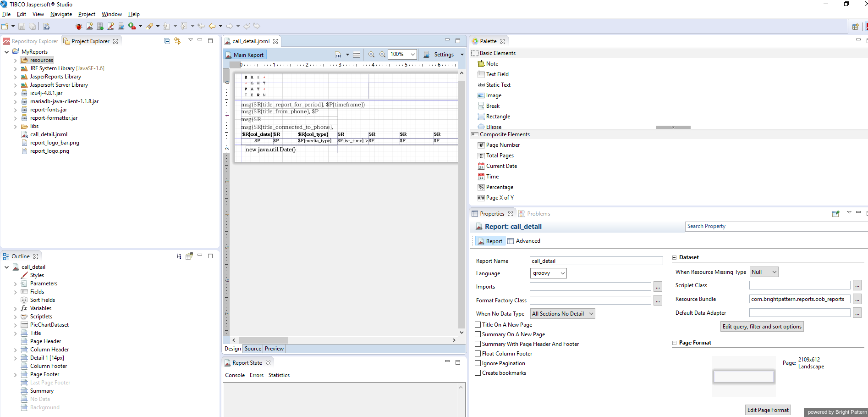This screenshot has width=868, height=417.
Task: Open the Settings dropdown arrow
Action: point(462,55)
